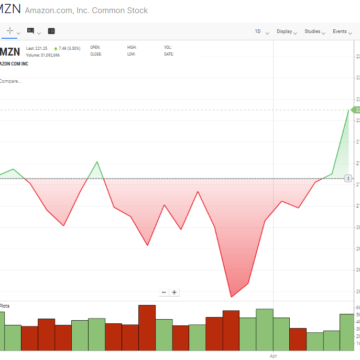
Task: Zoom out with the minus button
Action: [164, 293]
